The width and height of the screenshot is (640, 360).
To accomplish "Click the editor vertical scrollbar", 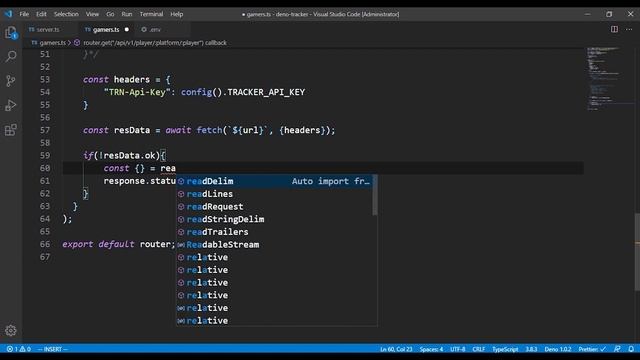I will point(637,251).
